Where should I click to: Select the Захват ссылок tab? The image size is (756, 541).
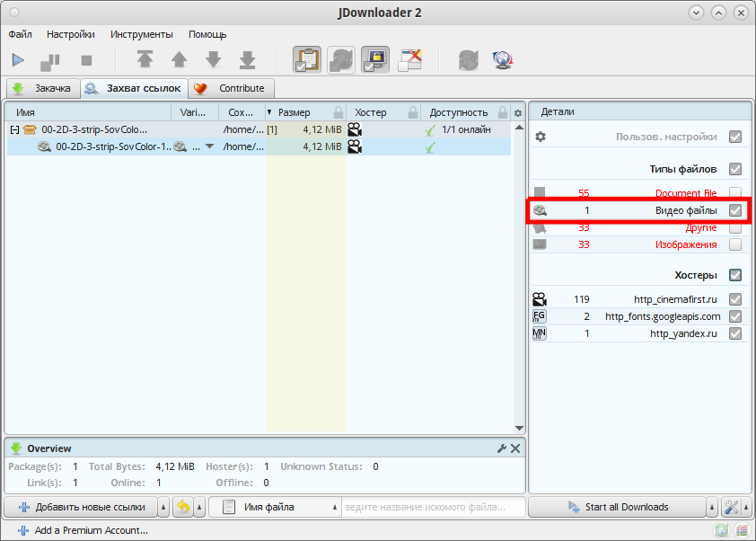click(134, 88)
